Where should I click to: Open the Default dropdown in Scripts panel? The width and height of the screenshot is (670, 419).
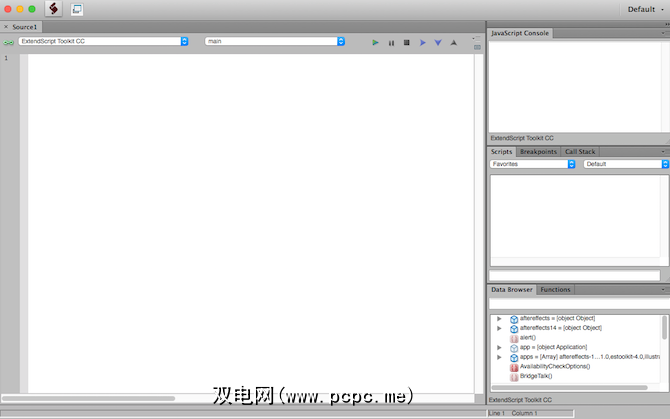(x=626, y=164)
